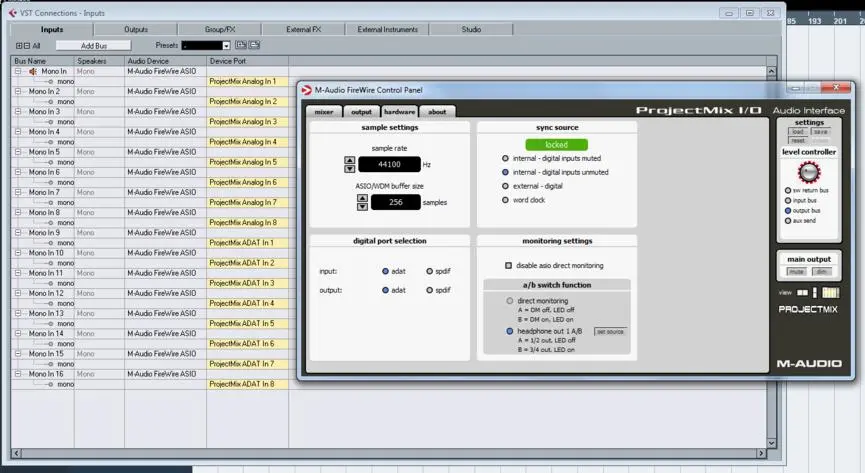Decrease ASIO/WDM buffer size with the down arrow
The image size is (865, 473).
(x=362, y=206)
